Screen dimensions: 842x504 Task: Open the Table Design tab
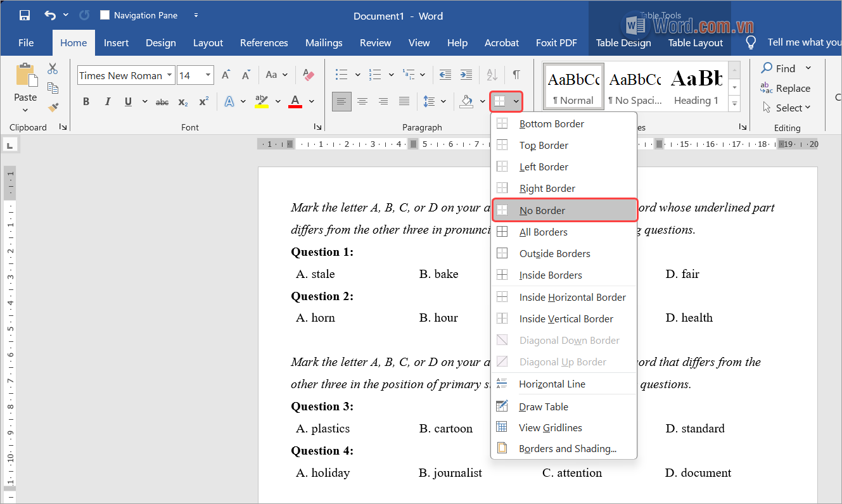[623, 43]
